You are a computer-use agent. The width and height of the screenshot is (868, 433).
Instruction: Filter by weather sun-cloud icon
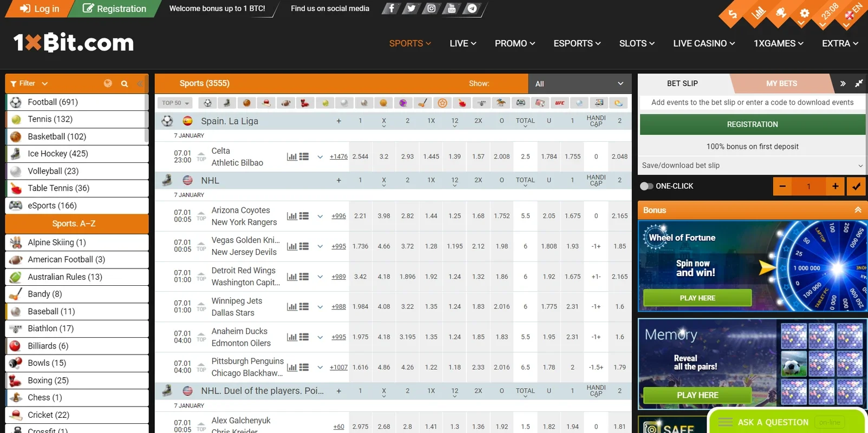point(618,103)
